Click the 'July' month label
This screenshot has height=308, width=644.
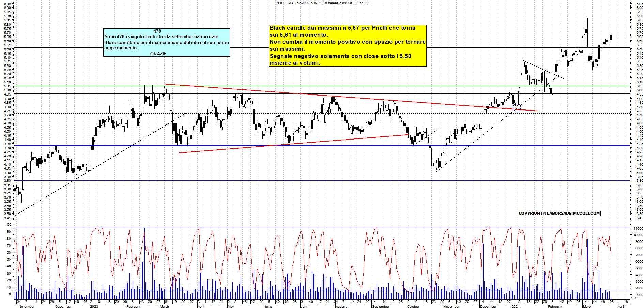pyautogui.click(x=304, y=306)
